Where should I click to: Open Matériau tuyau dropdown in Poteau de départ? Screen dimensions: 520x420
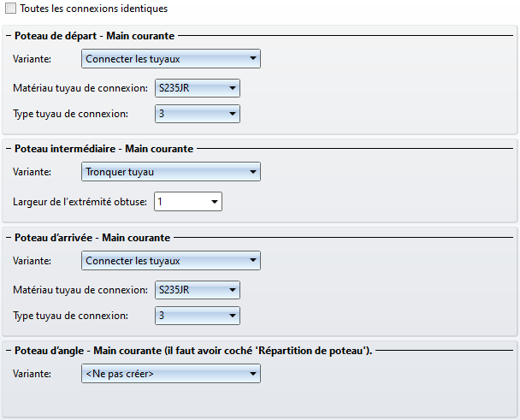point(197,88)
